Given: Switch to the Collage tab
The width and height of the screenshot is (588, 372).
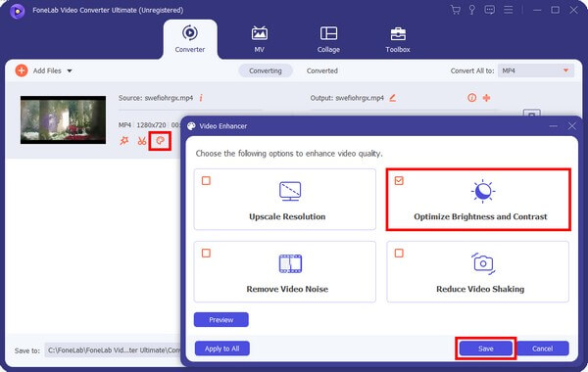Looking at the screenshot, I should pos(328,39).
